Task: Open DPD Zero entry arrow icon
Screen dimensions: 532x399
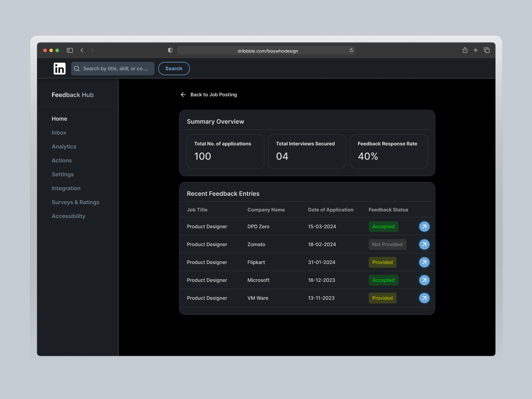Action: click(424, 226)
